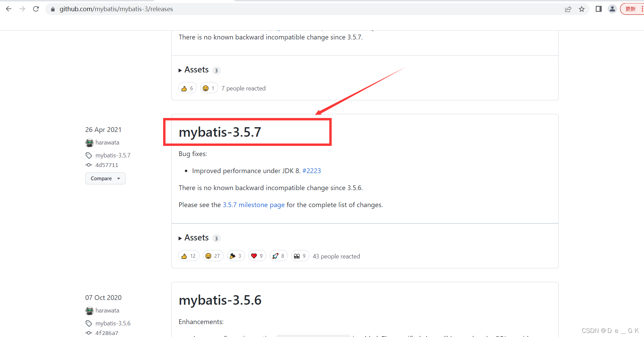Open the mybatis-3.5.6 tag link
Image resolution: width=644 pixels, height=337 pixels.
pos(113,323)
